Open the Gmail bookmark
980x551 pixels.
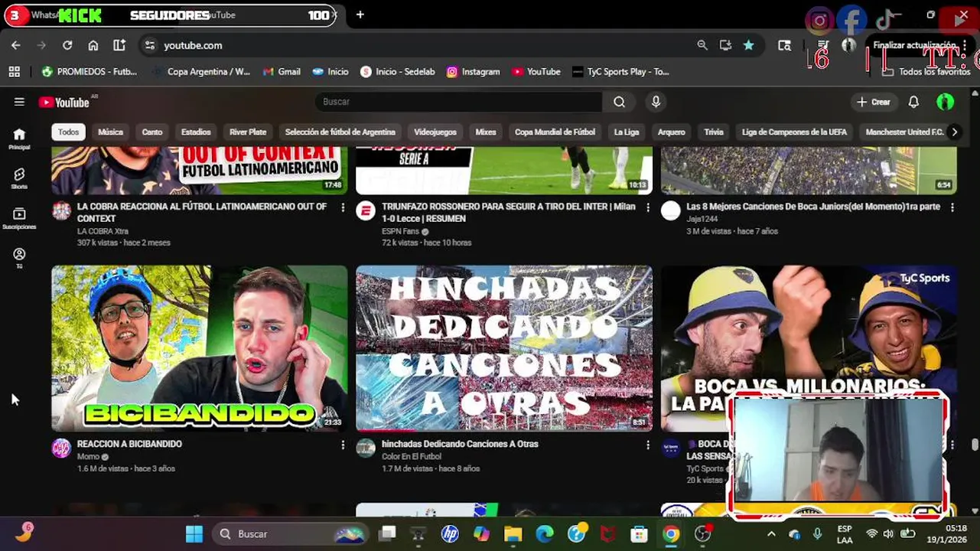282,71
